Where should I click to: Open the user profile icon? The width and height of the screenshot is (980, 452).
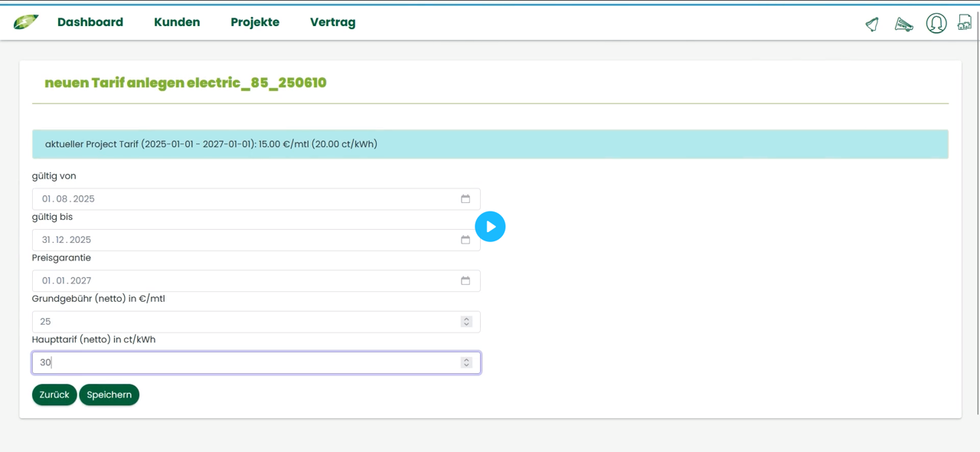[936, 24]
